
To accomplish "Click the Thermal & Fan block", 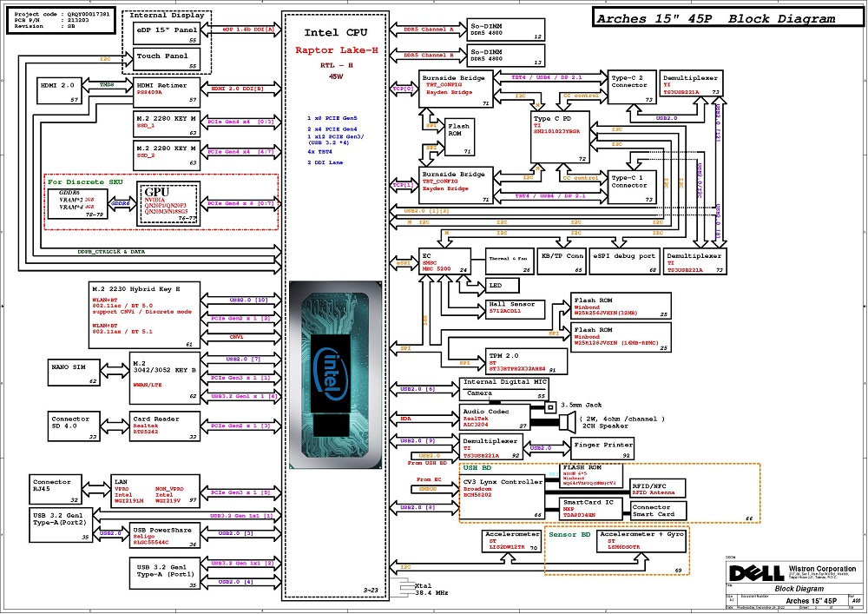I will (510, 261).
